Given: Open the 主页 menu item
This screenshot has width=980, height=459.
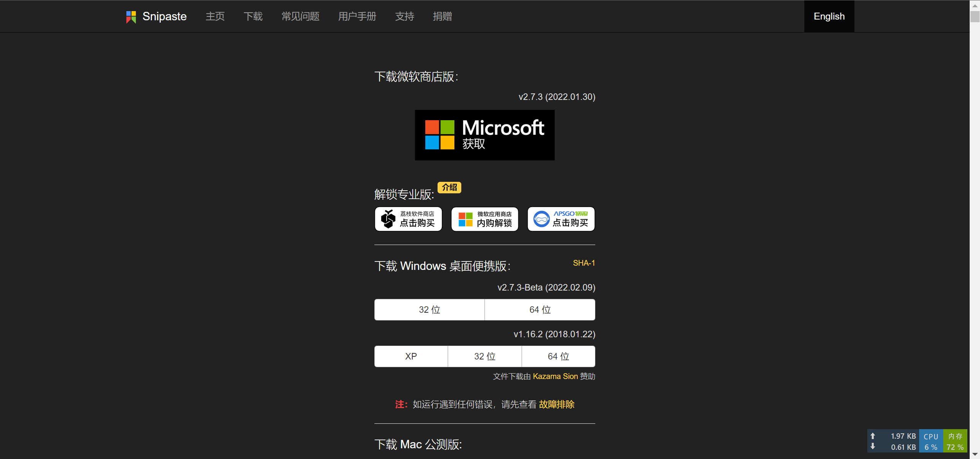Looking at the screenshot, I should [215, 16].
